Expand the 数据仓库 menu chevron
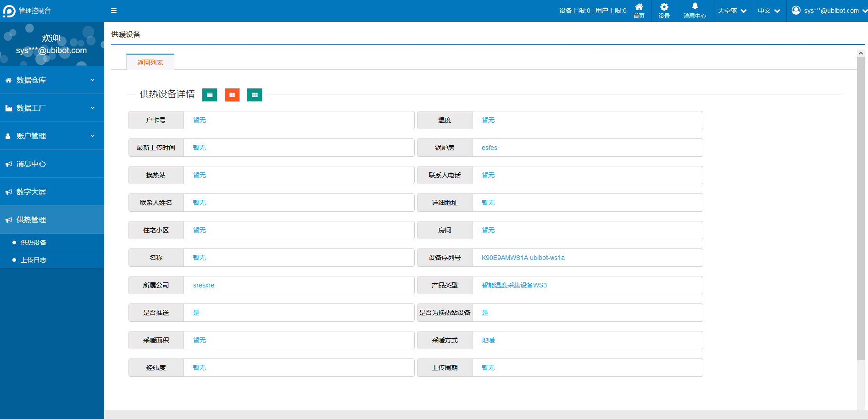Screen dimensions: 868x419 point(92,80)
